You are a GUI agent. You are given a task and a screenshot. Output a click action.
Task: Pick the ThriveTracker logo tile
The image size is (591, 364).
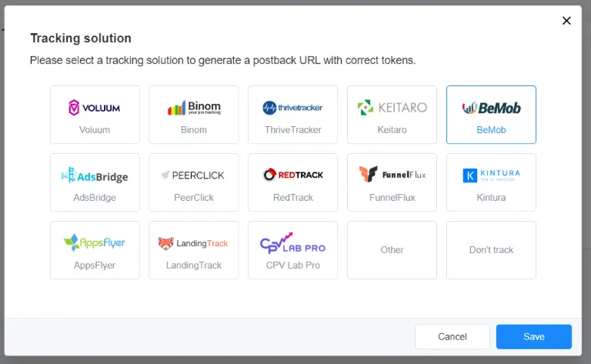click(292, 108)
